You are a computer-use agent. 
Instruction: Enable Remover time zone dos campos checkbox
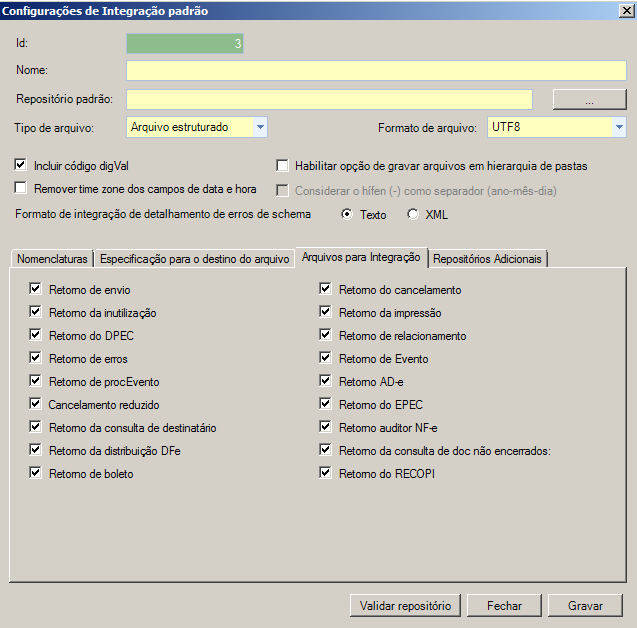(x=21, y=187)
